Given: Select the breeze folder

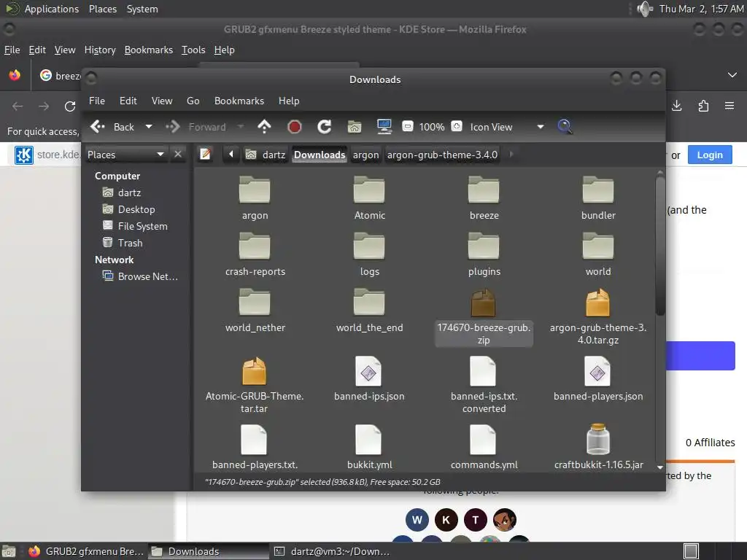Looking at the screenshot, I should [484, 198].
